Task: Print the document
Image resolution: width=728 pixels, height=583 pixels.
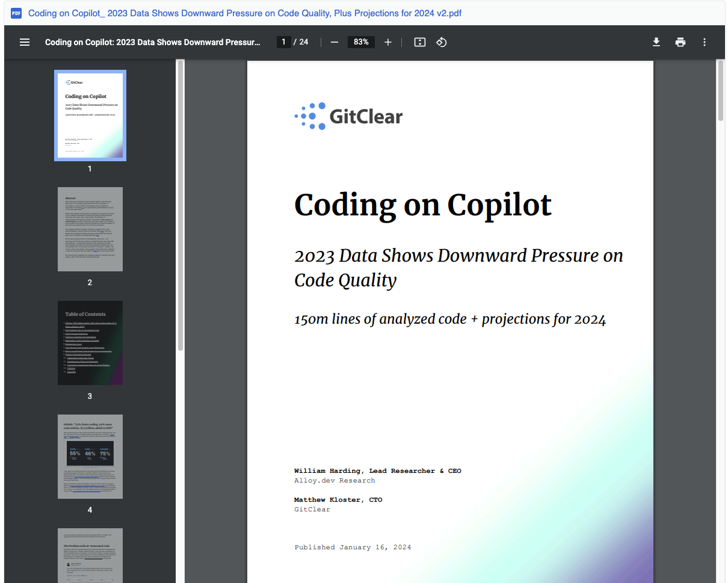Action: point(680,42)
